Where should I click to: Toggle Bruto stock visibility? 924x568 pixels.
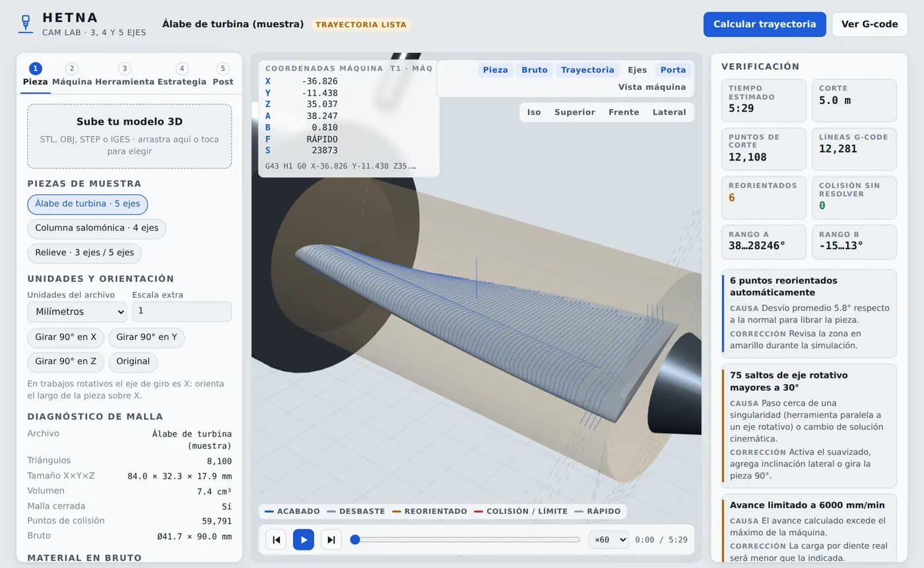535,70
